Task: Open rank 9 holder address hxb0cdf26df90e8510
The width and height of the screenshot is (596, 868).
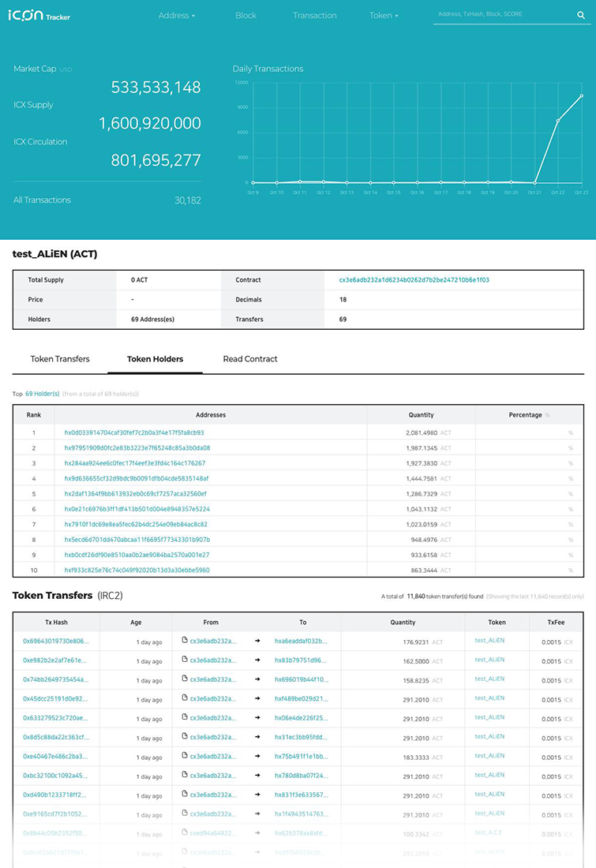Action: (137, 555)
